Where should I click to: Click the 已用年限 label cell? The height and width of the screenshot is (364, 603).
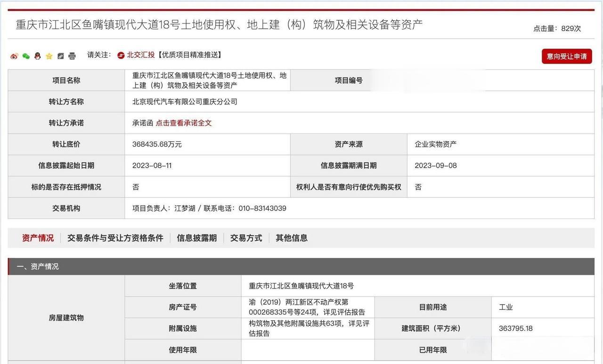click(x=433, y=350)
